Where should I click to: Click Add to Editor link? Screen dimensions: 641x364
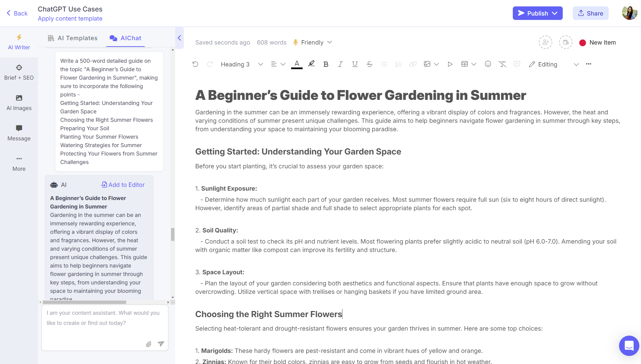tap(123, 185)
